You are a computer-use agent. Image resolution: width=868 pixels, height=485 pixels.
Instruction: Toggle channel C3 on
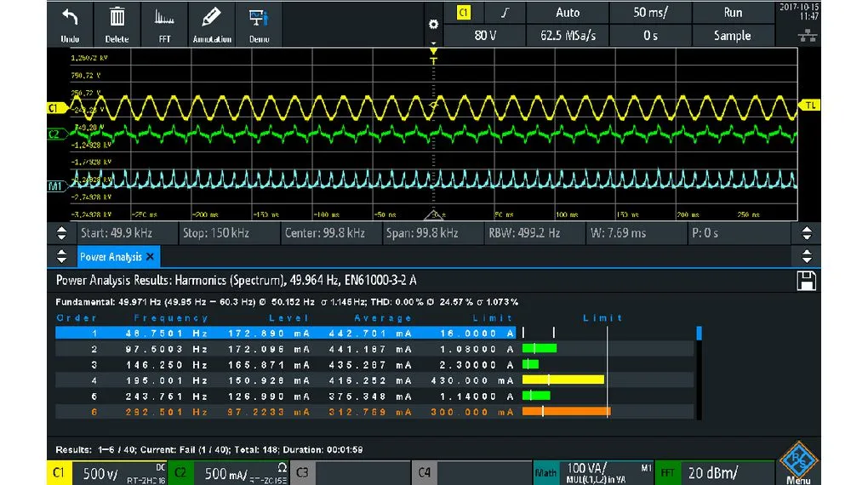click(302, 473)
